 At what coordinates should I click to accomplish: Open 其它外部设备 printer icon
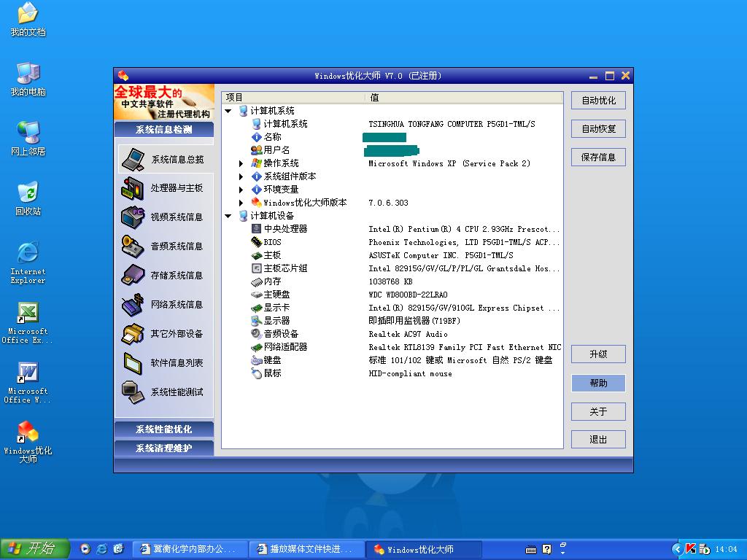pyautogui.click(x=133, y=333)
